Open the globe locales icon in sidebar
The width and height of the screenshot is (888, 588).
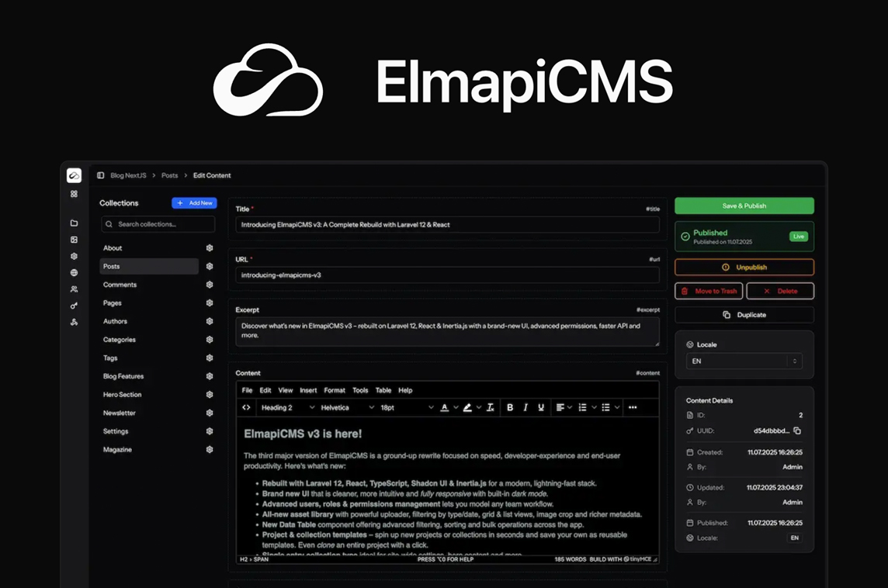tap(75, 273)
